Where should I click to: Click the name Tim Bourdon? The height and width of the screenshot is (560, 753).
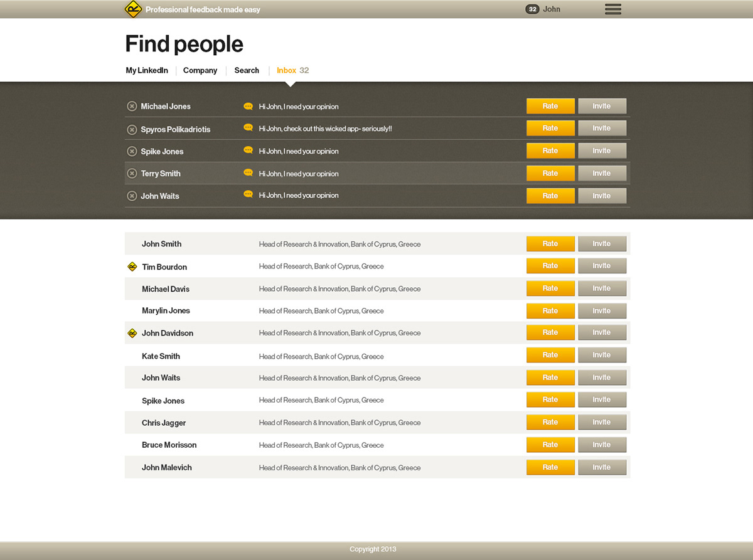(164, 267)
